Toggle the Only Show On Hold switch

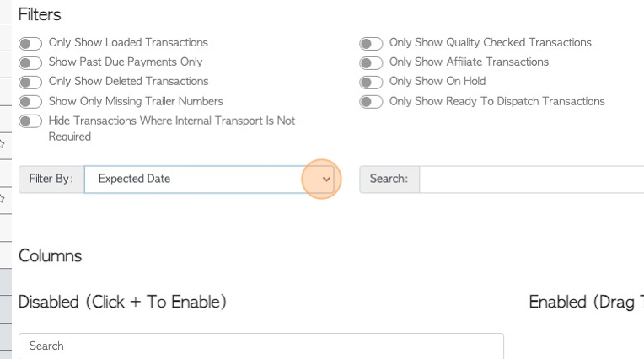coord(371,82)
